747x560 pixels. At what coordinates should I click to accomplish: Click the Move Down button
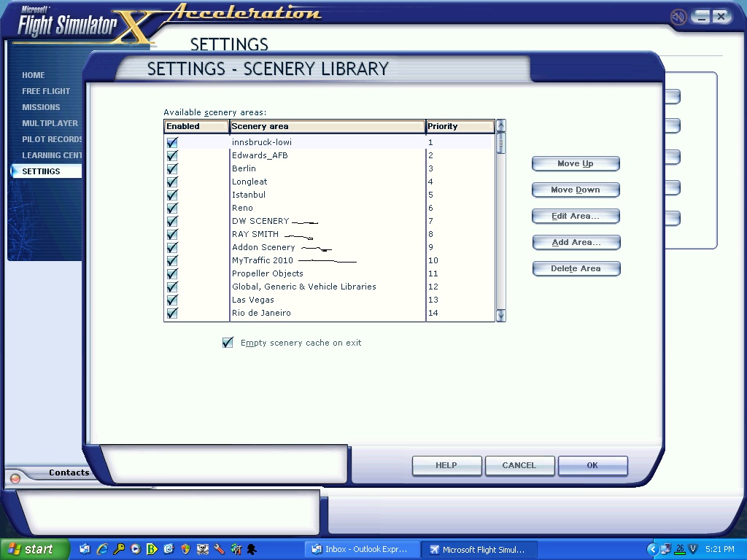click(x=576, y=190)
